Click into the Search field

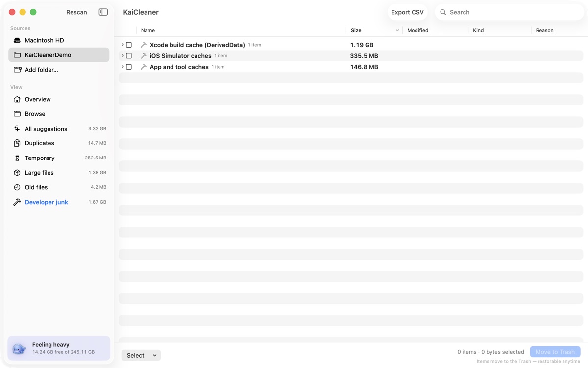coord(509,12)
